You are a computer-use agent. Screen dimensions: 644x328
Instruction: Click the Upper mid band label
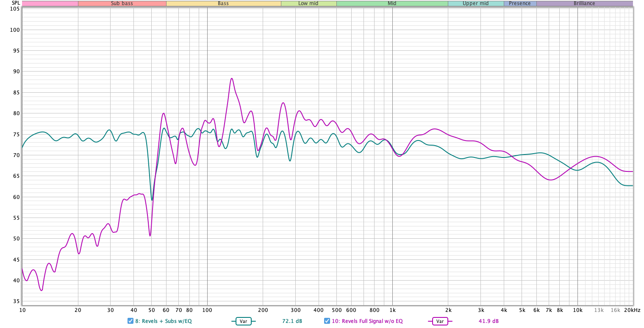coord(476,3)
